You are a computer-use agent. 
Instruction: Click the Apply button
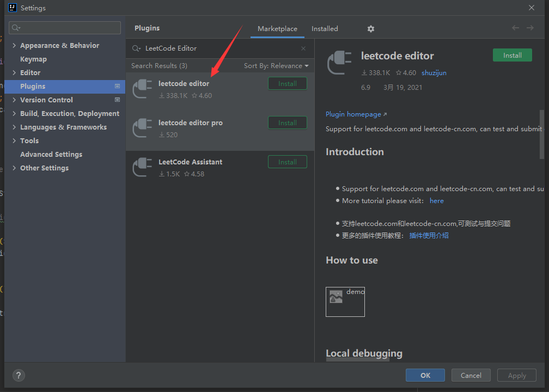click(517, 376)
